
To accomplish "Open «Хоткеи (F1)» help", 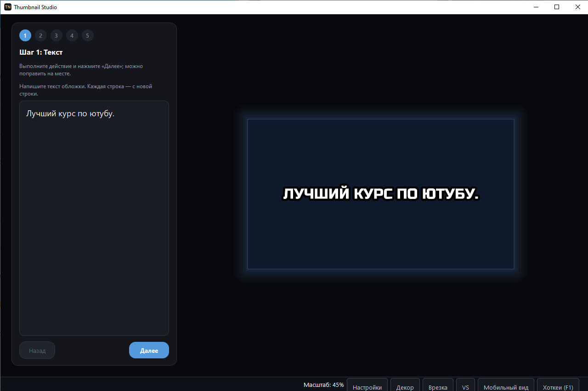I will click(558, 385).
